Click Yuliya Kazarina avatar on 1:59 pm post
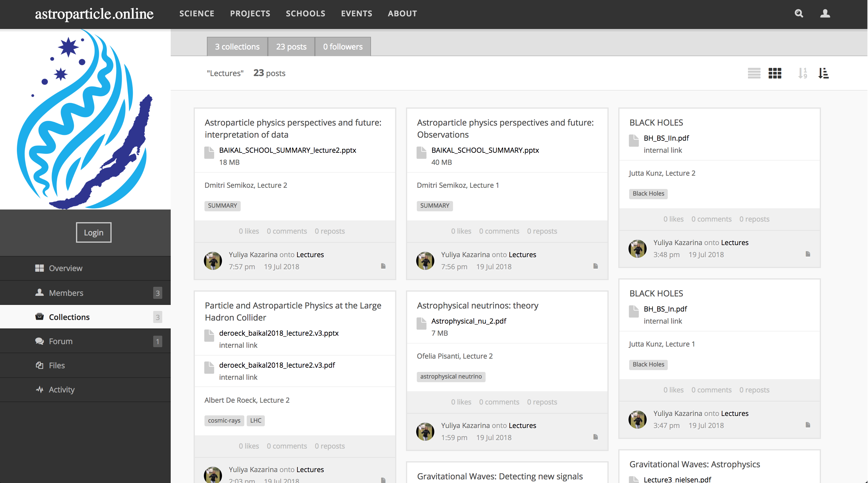868x483 pixels. [x=425, y=431]
